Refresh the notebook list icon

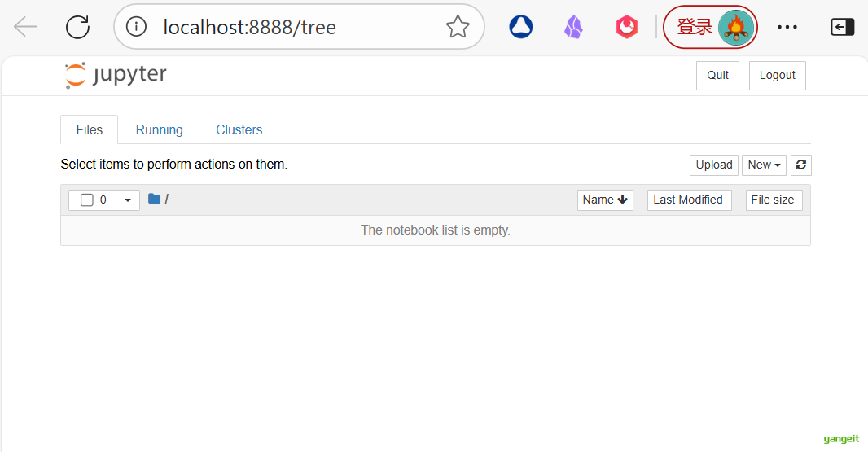[x=801, y=165]
